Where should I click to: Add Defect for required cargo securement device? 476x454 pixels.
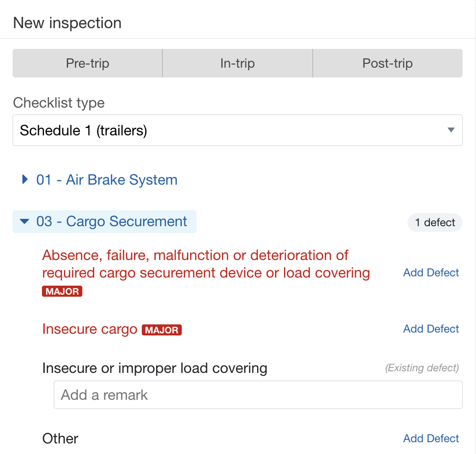pos(431,273)
